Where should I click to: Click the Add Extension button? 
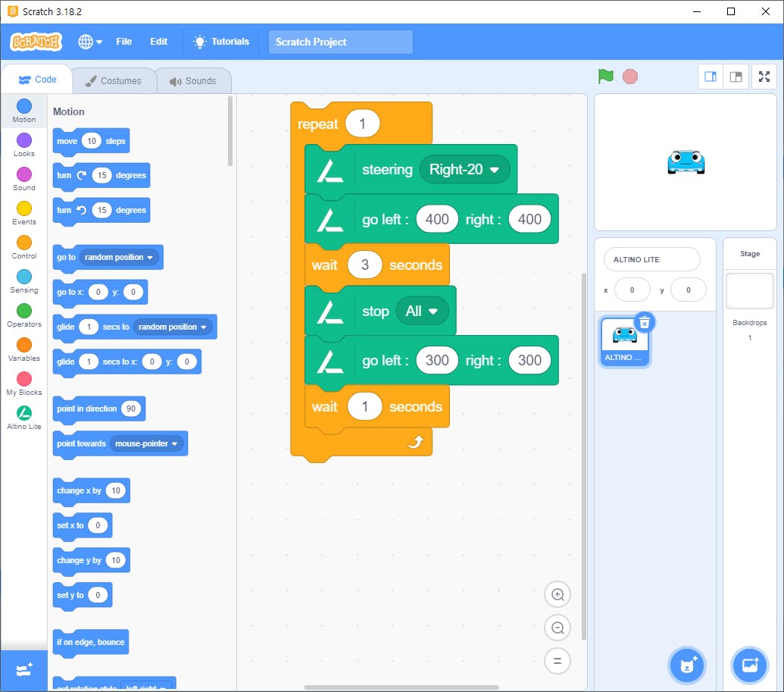coord(23,671)
